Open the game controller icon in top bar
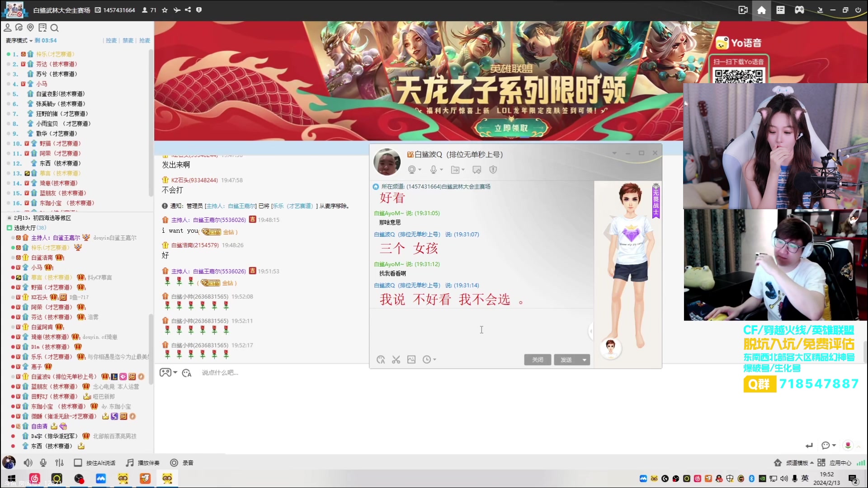868x488 pixels. point(800,10)
